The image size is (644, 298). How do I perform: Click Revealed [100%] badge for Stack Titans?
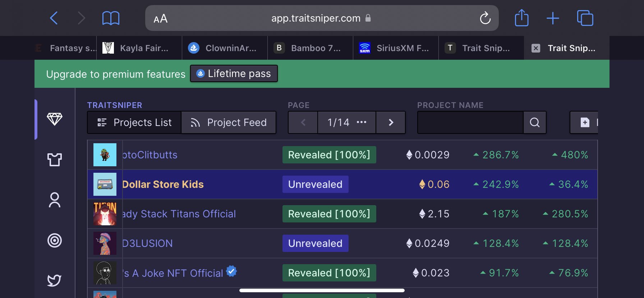(x=329, y=214)
